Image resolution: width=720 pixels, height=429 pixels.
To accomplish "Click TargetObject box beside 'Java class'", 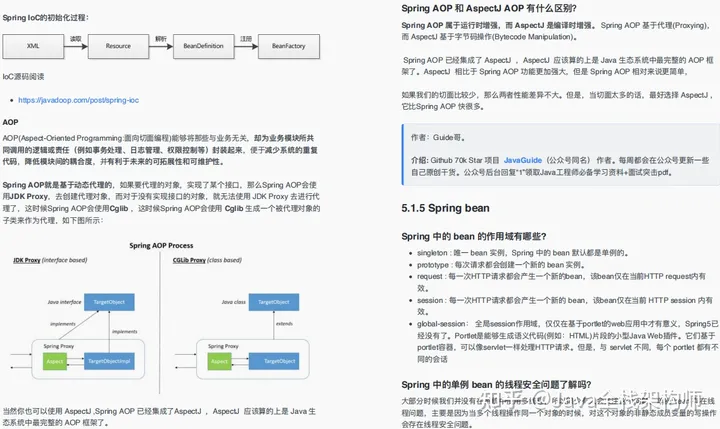I will [x=274, y=302].
